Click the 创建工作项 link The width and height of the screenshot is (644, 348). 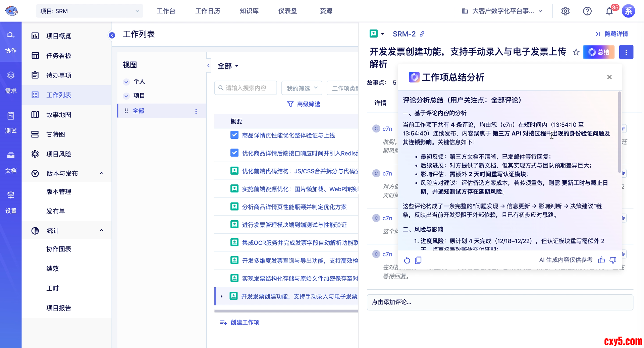point(245,322)
